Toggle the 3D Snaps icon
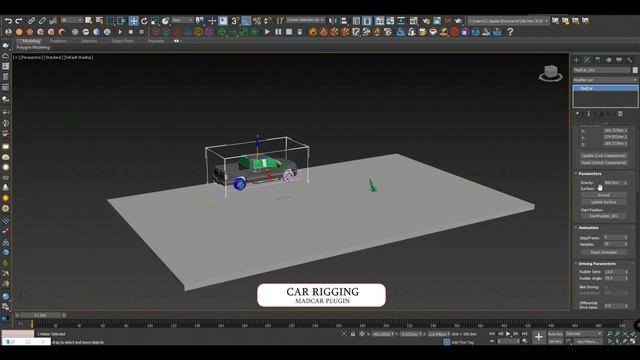 click(235, 20)
